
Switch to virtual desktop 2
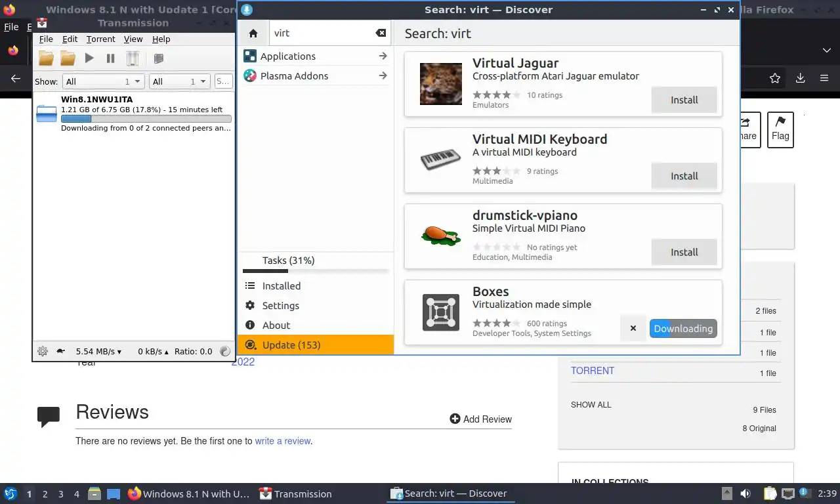coord(45,493)
